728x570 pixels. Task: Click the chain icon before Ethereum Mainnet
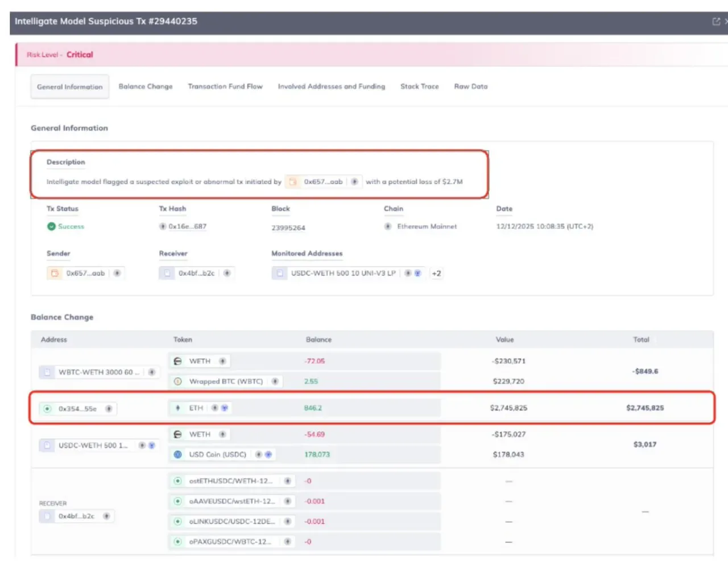click(x=388, y=226)
